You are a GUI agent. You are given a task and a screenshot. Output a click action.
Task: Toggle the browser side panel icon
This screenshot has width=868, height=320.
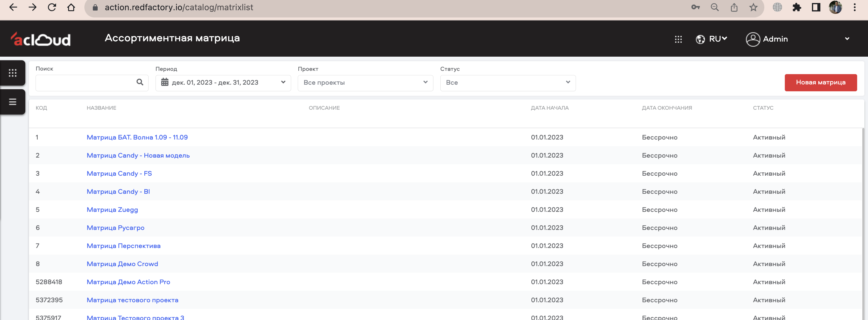click(816, 8)
